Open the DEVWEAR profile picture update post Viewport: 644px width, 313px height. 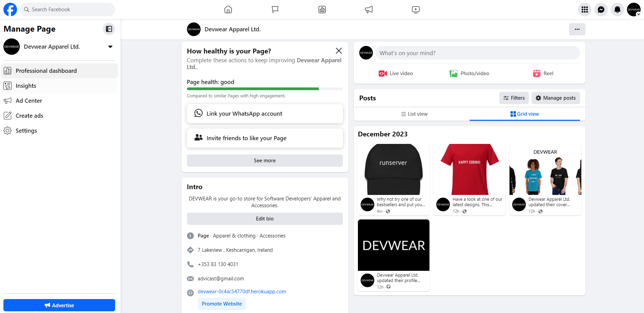click(x=394, y=245)
